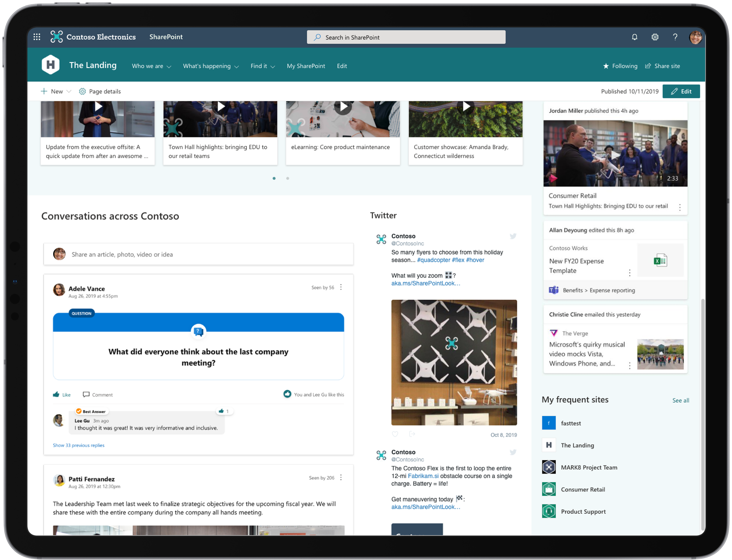Open the app launcher waffle icon
The height and width of the screenshot is (560, 732).
[37, 37]
